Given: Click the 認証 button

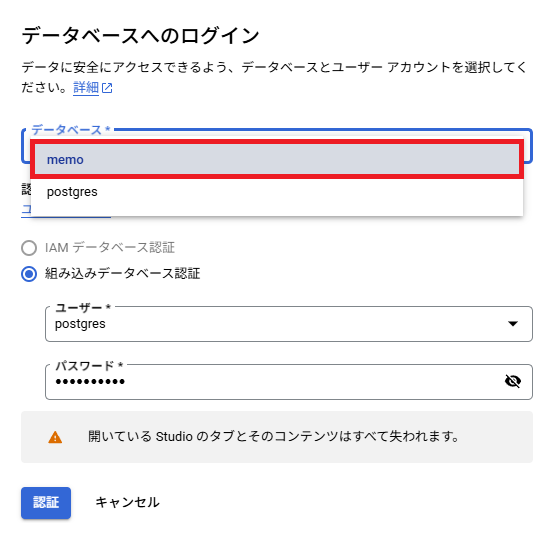Looking at the screenshot, I should pos(46,503).
